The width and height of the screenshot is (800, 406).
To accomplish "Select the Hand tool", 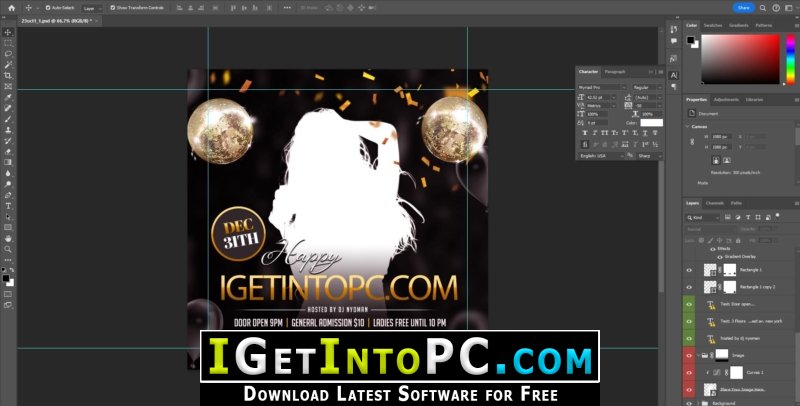I will coord(8,238).
